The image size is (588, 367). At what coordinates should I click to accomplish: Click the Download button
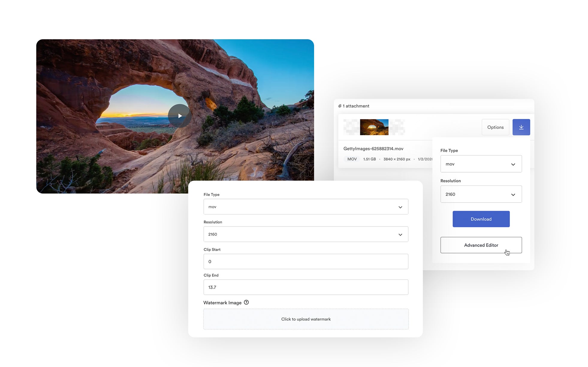481,219
